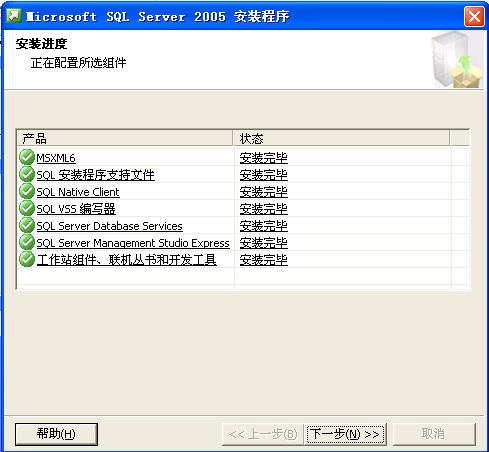Open the MSXML6 product link
The image size is (489, 452).
click(x=56, y=158)
